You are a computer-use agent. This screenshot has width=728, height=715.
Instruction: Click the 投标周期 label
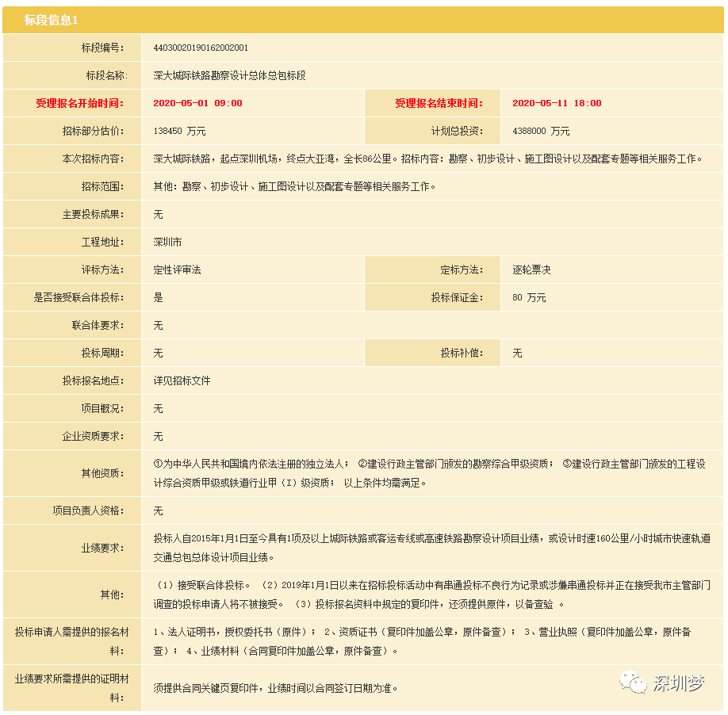[x=102, y=353]
